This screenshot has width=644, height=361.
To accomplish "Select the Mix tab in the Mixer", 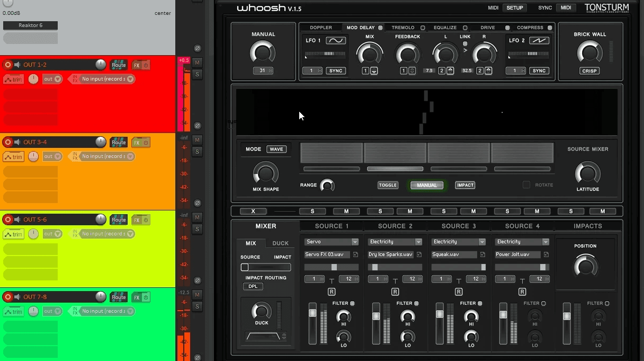I will pyautogui.click(x=251, y=243).
